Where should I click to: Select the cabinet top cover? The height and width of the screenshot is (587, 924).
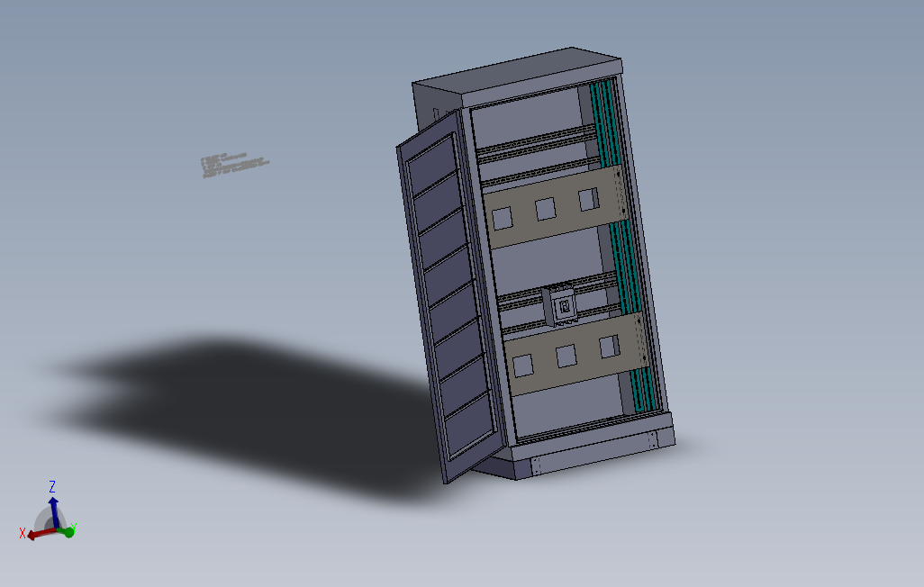517,76
